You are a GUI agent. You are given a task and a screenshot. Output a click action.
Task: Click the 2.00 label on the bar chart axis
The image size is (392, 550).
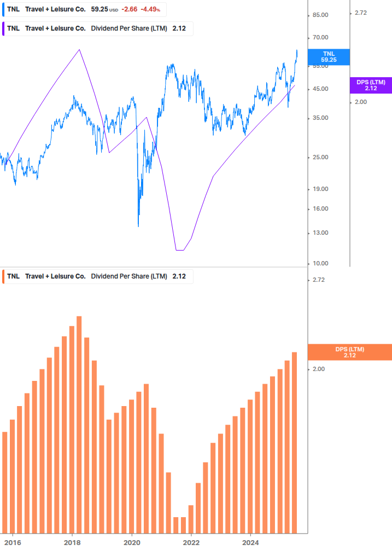tap(318, 369)
